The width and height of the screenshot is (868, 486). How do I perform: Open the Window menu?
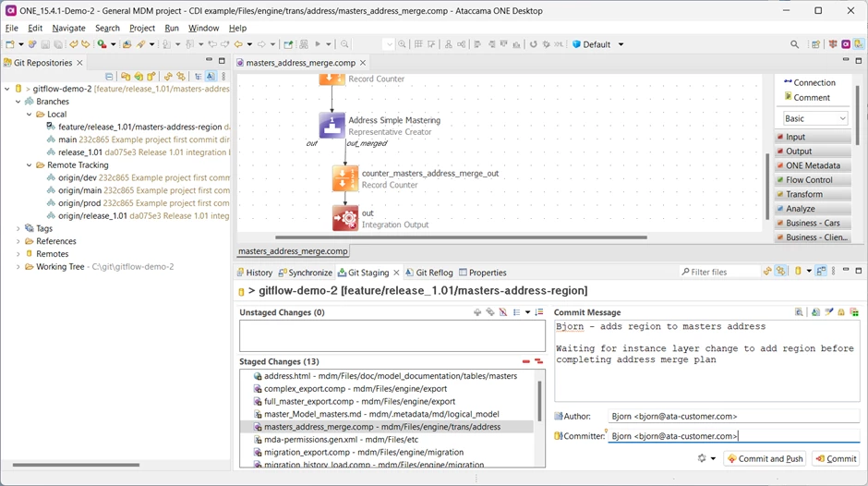pos(204,28)
